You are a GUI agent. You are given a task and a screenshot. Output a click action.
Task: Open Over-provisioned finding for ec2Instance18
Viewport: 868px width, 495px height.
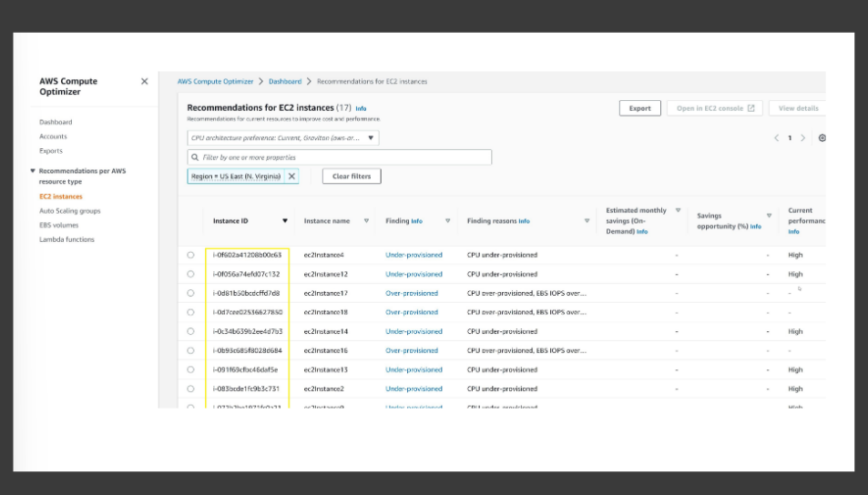click(412, 312)
